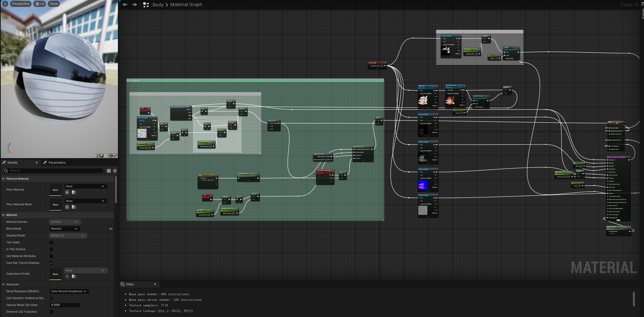Click the back navigation arrow in graph

[125, 5]
